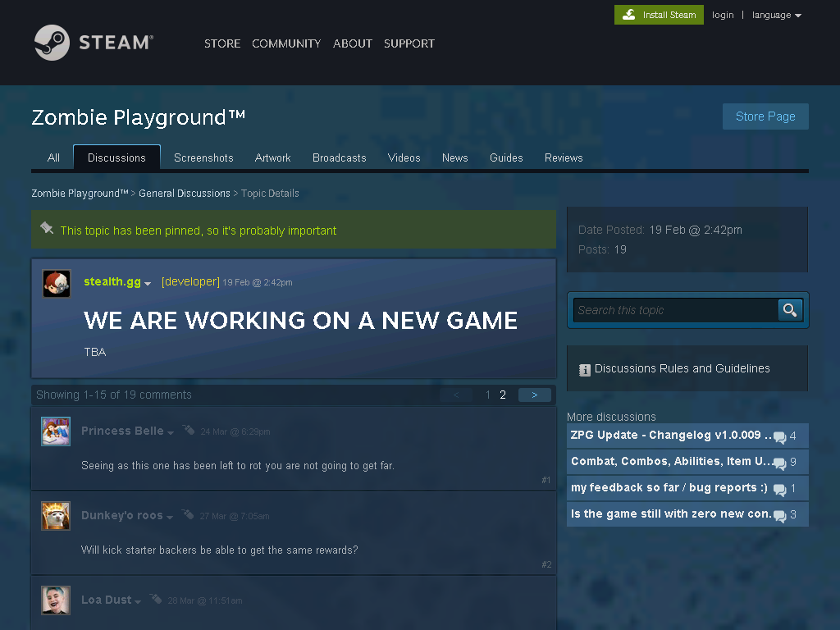Open the COMMUNITY menu item
The width and height of the screenshot is (840, 630).
pos(286,43)
